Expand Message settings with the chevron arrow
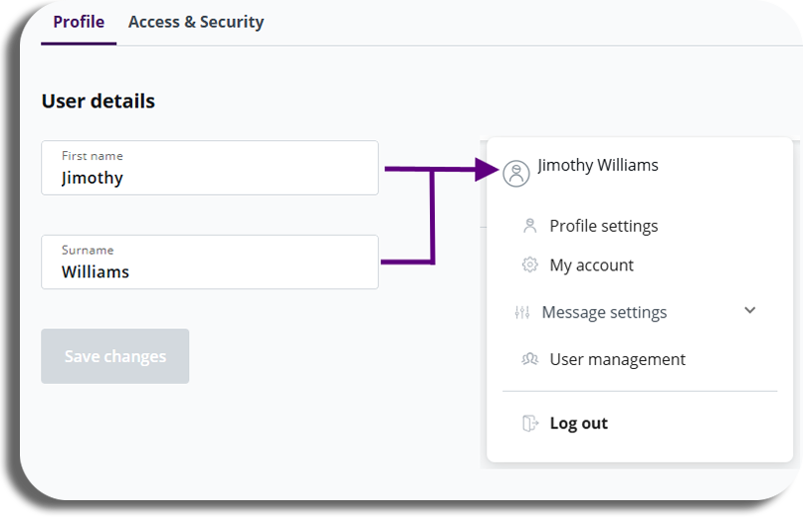The width and height of the screenshot is (807, 532). click(750, 310)
